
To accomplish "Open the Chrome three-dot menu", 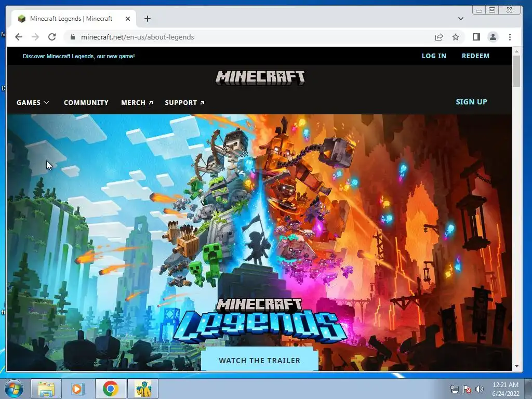I will click(510, 37).
